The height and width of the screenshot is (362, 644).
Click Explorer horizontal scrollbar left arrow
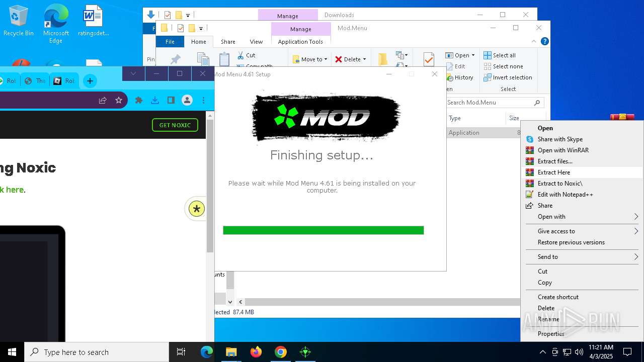coord(240,302)
